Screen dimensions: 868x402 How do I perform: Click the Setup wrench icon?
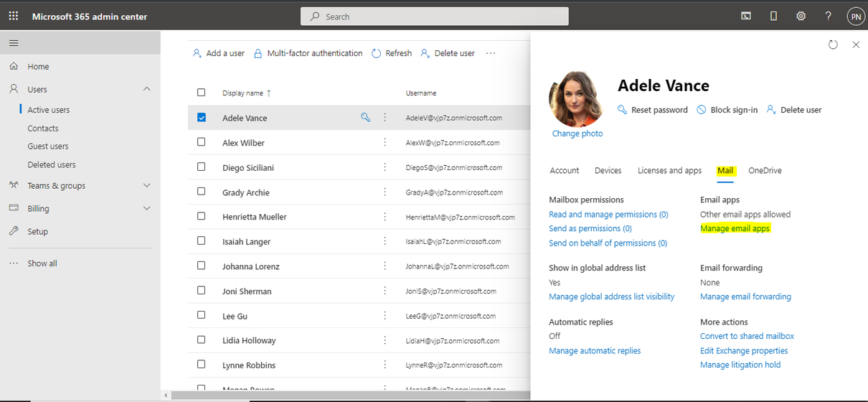pyautogui.click(x=14, y=231)
